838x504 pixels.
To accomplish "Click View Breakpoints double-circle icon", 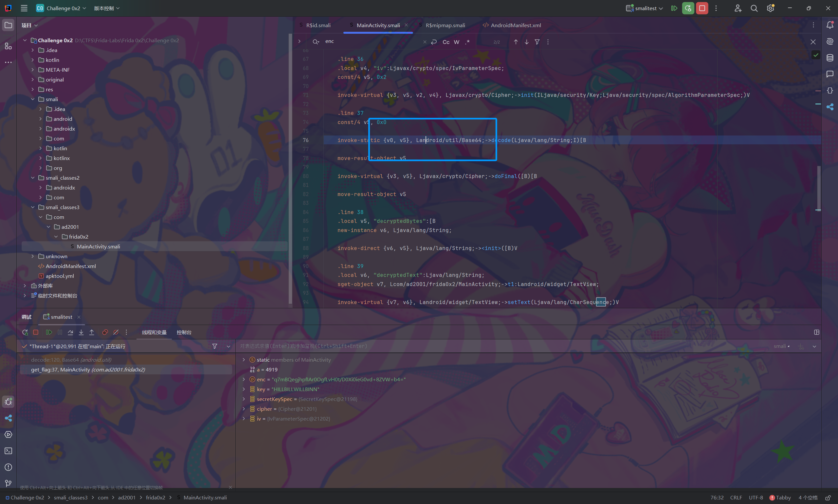I will (105, 332).
